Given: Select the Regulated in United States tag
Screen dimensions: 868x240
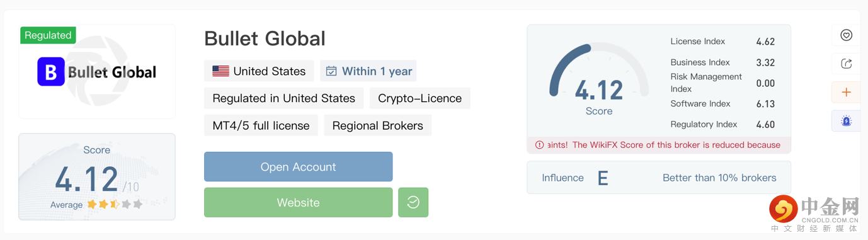Looking at the screenshot, I should point(284,98).
